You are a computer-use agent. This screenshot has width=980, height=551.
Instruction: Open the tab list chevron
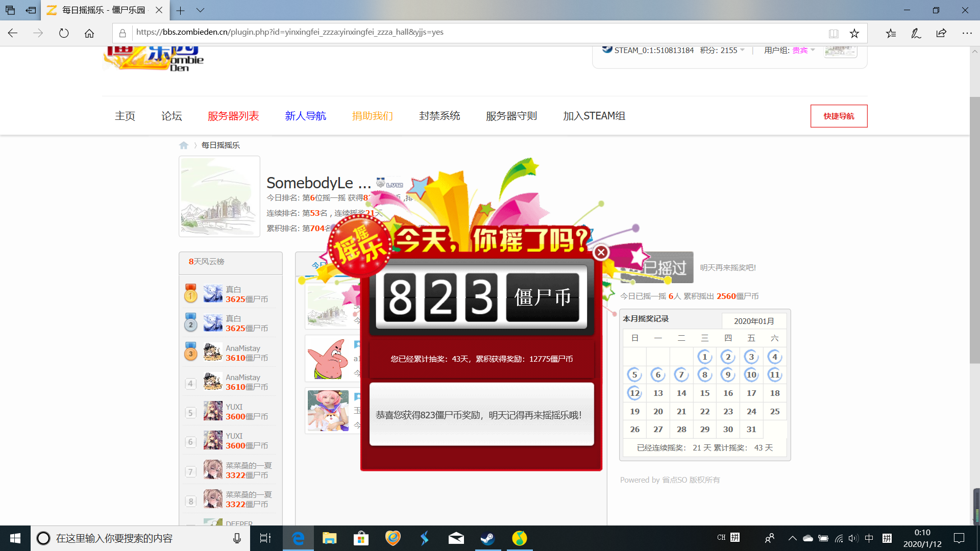tap(200, 10)
